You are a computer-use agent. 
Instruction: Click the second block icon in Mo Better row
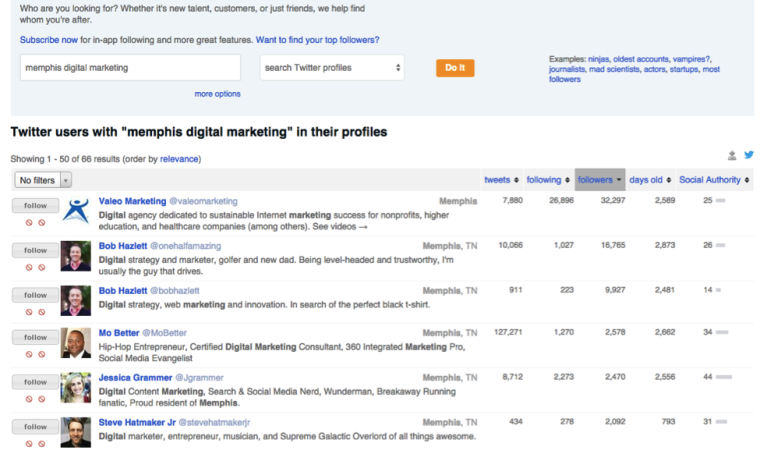click(x=42, y=354)
